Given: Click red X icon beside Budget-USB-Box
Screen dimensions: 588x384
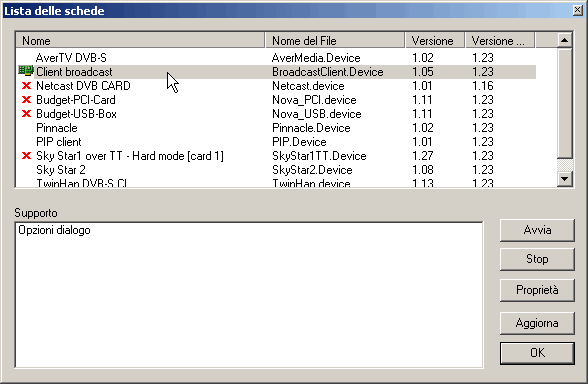Looking at the screenshot, I should tap(26, 114).
